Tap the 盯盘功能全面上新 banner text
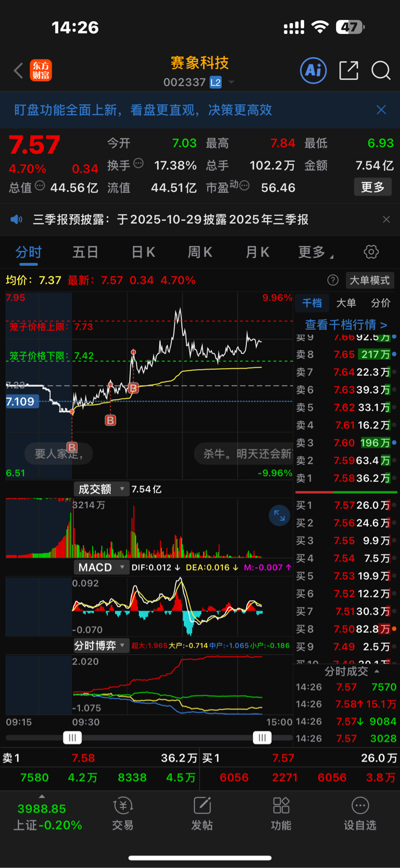400x868 pixels. coord(143,109)
